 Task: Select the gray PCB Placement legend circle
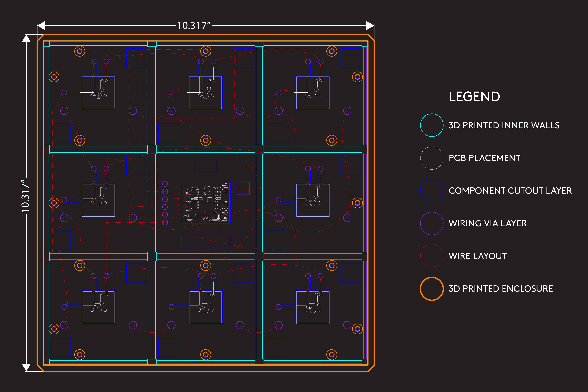coord(432,158)
